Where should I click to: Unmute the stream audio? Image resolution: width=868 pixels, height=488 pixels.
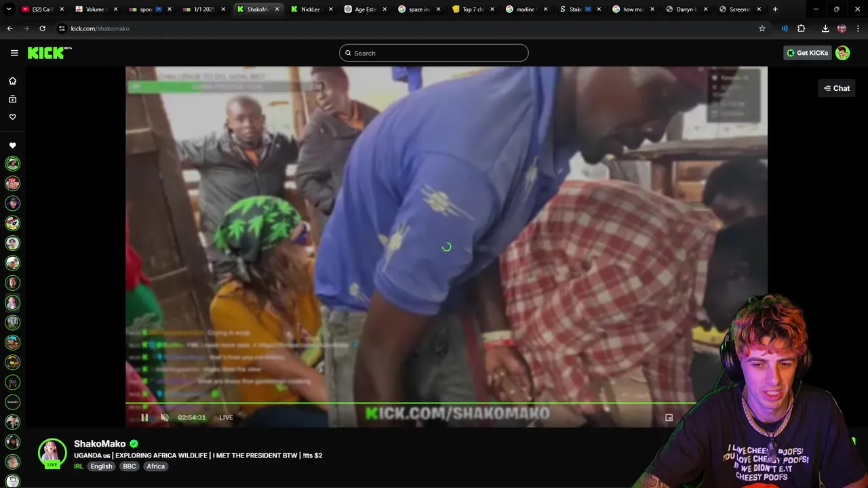click(164, 418)
